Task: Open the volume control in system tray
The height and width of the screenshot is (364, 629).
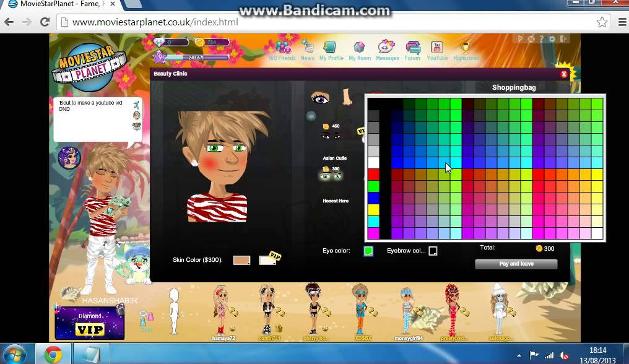Action: pos(563,355)
